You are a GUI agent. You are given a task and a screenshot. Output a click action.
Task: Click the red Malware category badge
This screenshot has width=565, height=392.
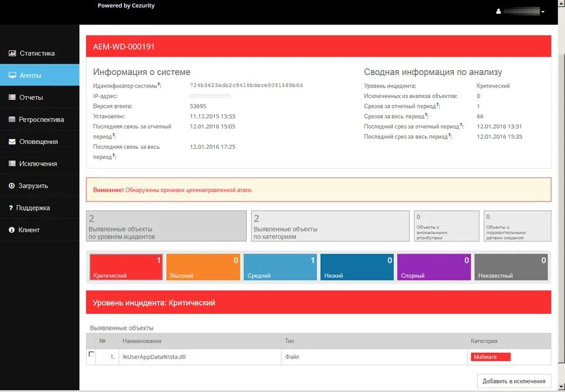point(491,357)
